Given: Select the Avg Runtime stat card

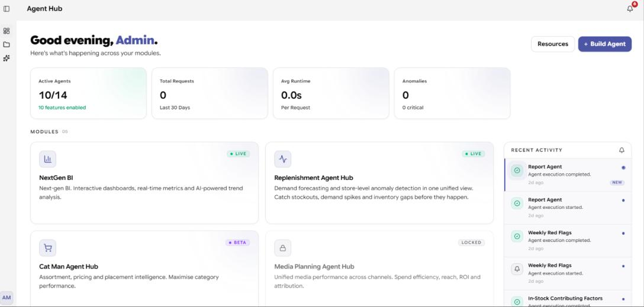Looking at the screenshot, I should pos(331,93).
